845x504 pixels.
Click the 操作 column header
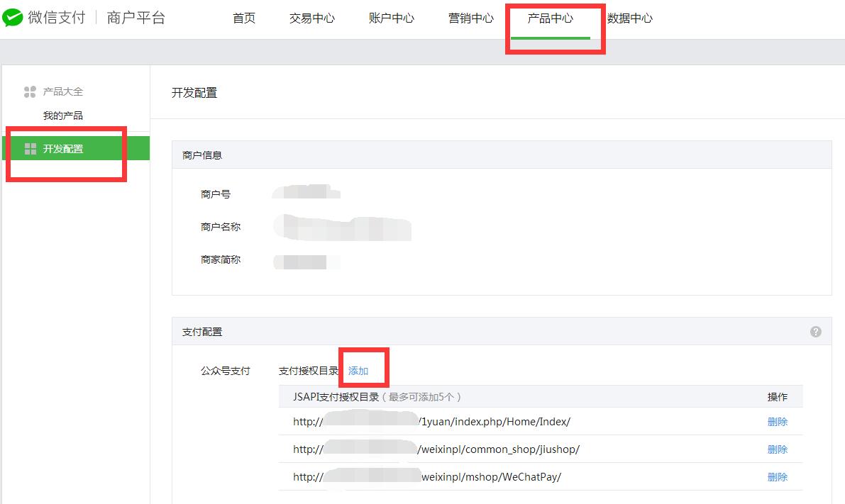tap(777, 397)
